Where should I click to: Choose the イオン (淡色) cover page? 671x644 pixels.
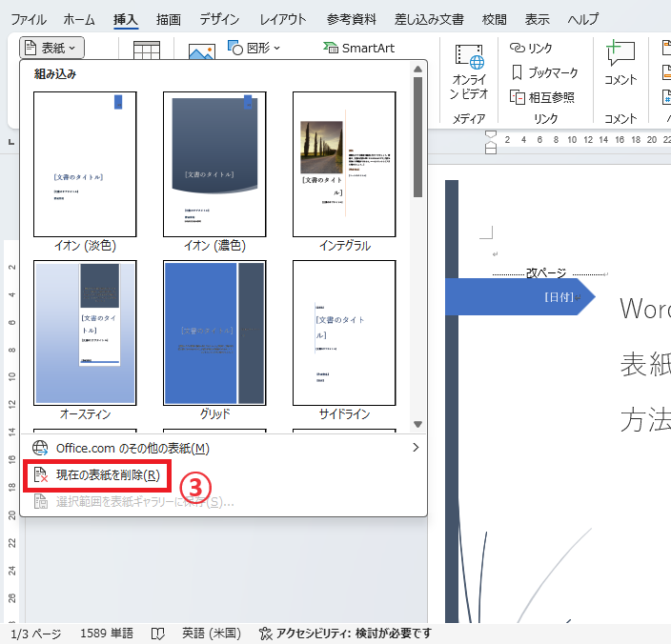pyautogui.click(x=85, y=171)
